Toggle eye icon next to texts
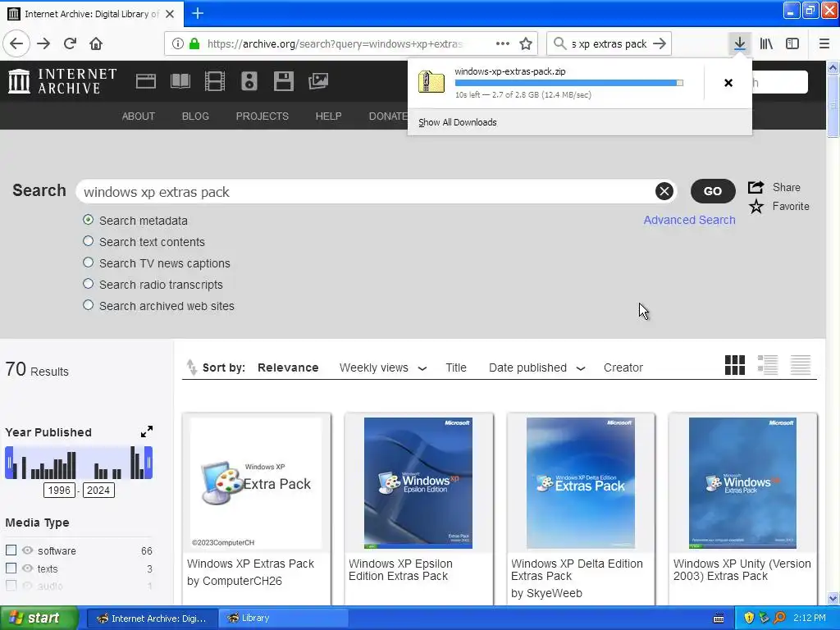The width and height of the screenshot is (840, 630). (x=27, y=568)
